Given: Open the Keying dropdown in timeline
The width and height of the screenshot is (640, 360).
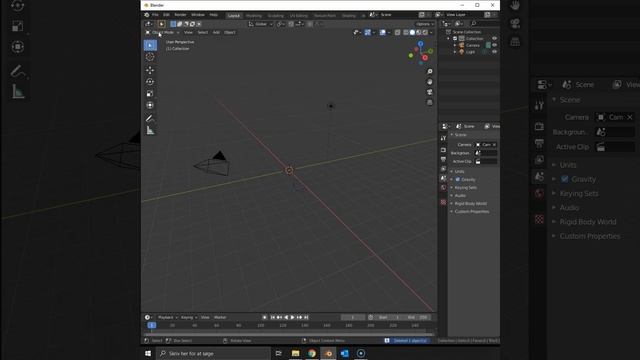Looking at the screenshot, I should pos(189,317).
